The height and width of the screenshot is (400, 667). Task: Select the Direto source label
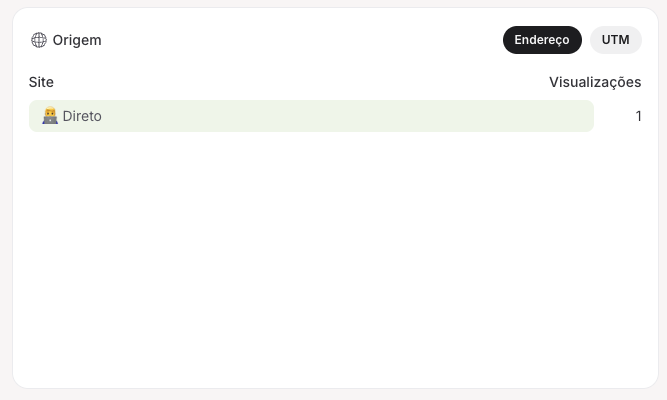tap(82, 116)
